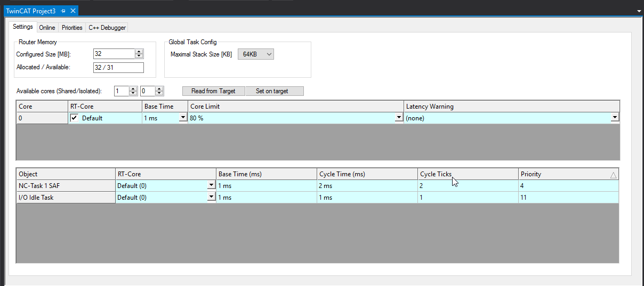Close the TwinCAT Project3 tab
Screen dimensions: 644x286
pyautogui.click(x=73, y=11)
